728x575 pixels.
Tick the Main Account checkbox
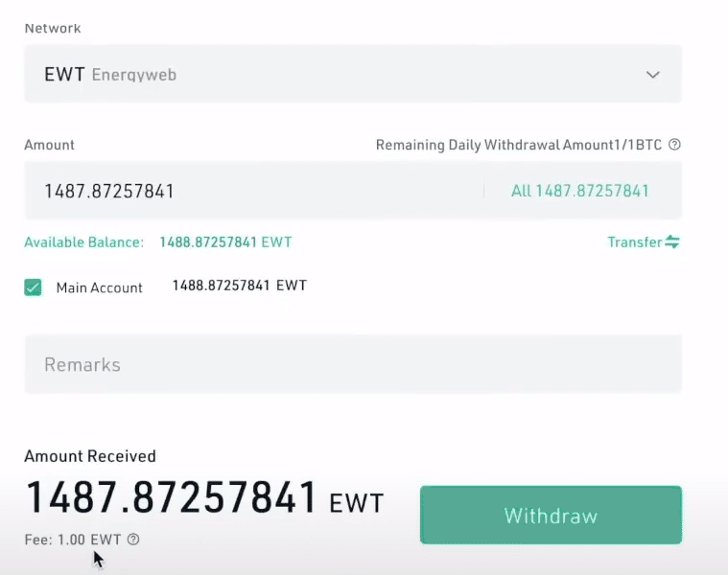click(34, 287)
